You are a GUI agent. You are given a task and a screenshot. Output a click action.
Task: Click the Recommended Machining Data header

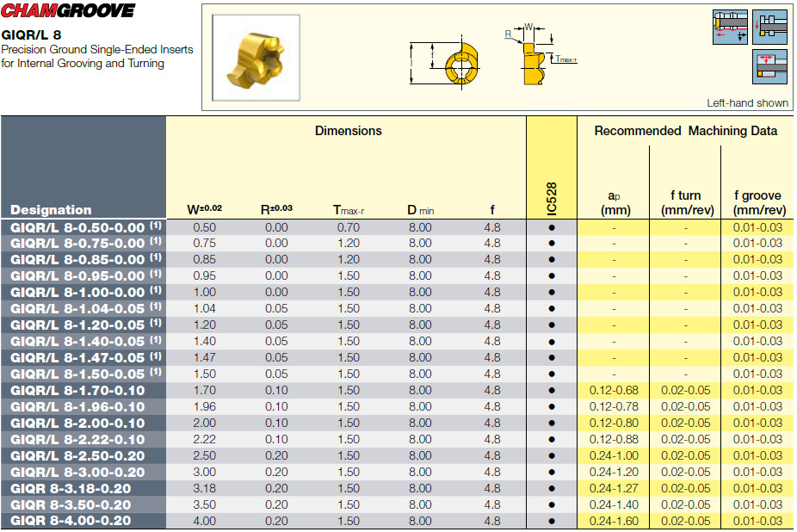(685, 131)
